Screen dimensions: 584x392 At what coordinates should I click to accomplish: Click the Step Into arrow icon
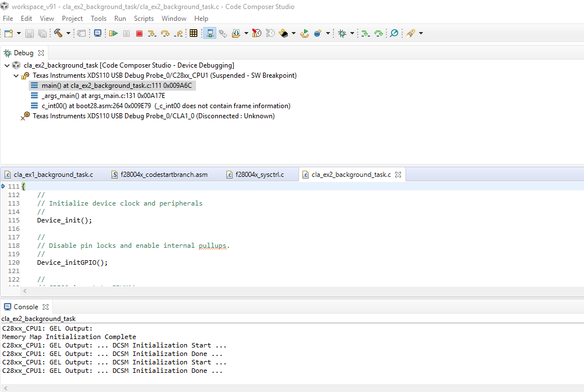coord(152,33)
